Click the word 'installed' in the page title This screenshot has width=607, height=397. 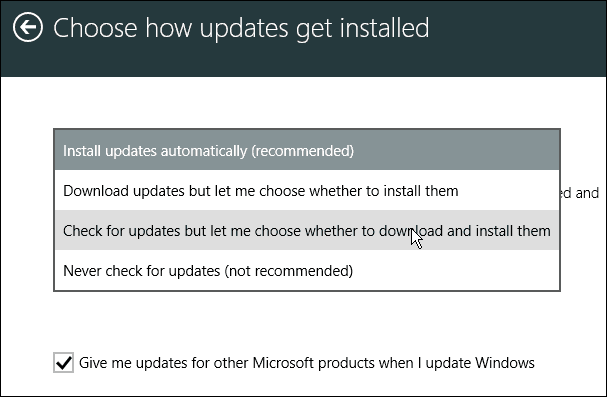click(384, 28)
